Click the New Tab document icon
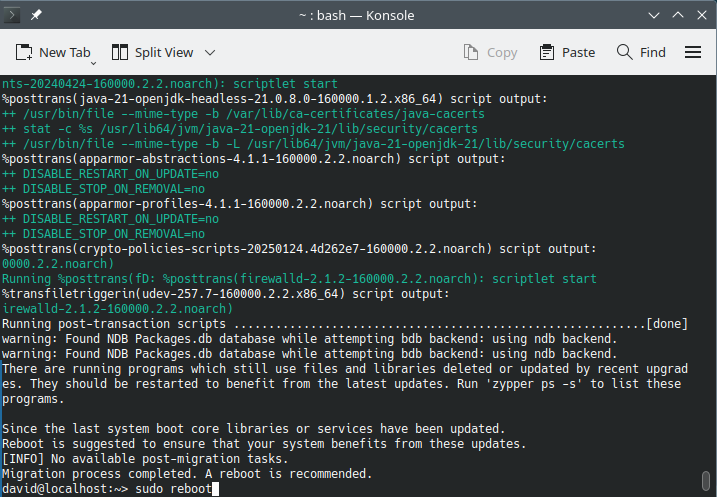This screenshot has height=497, width=717. (x=24, y=52)
